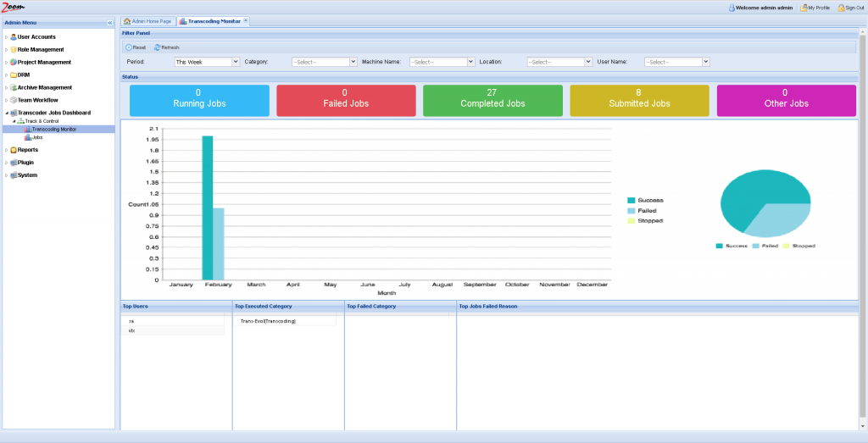Open the Machine Name dropdown
868x443 pixels.
click(x=471, y=62)
